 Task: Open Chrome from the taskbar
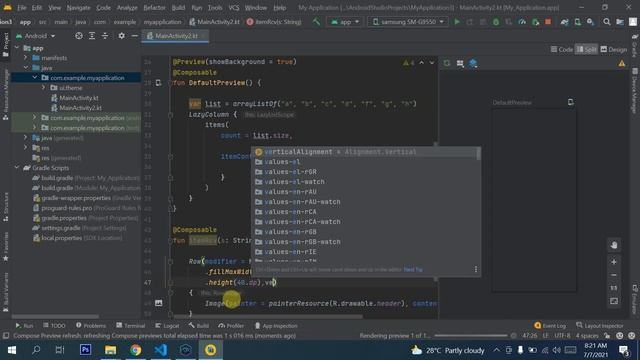(x=136, y=350)
